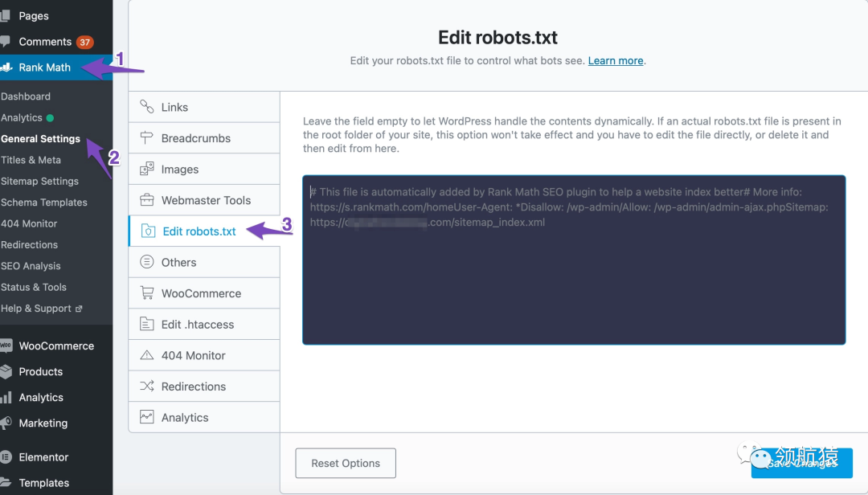Click the Webmaster Tools briefcase icon
Image resolution: width=868 pixels, height=495 pixels.
click(x=147, y=200)
